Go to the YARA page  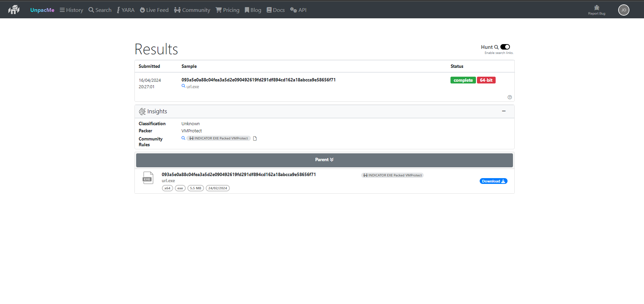coord(126,10)
